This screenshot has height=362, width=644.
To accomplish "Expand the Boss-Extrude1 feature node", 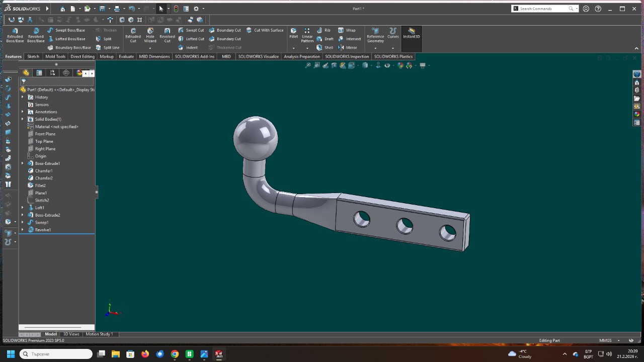I will pos(22,163).
